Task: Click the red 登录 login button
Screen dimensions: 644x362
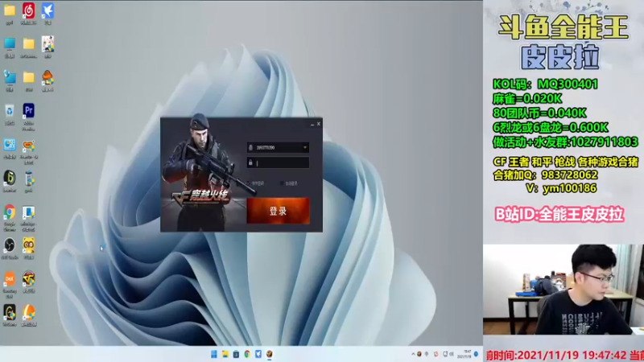Action: (278, 211)
